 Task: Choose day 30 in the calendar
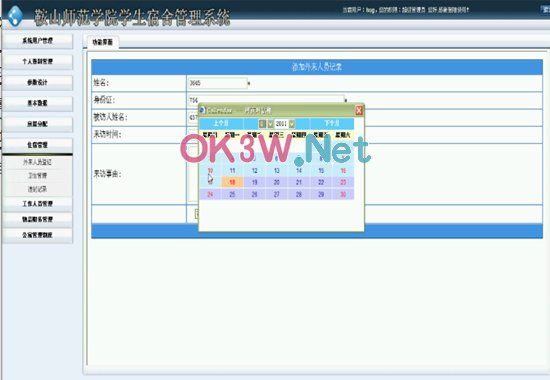(343, 194)
